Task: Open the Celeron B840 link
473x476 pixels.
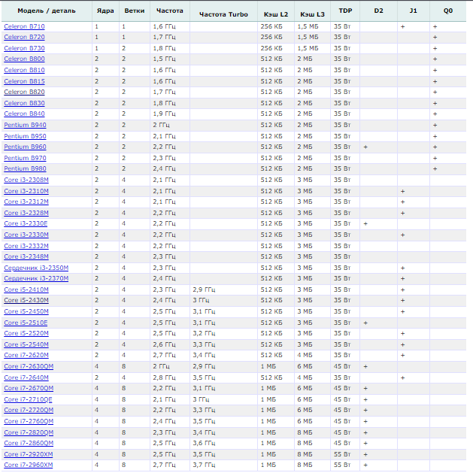Action: point(24,114)
